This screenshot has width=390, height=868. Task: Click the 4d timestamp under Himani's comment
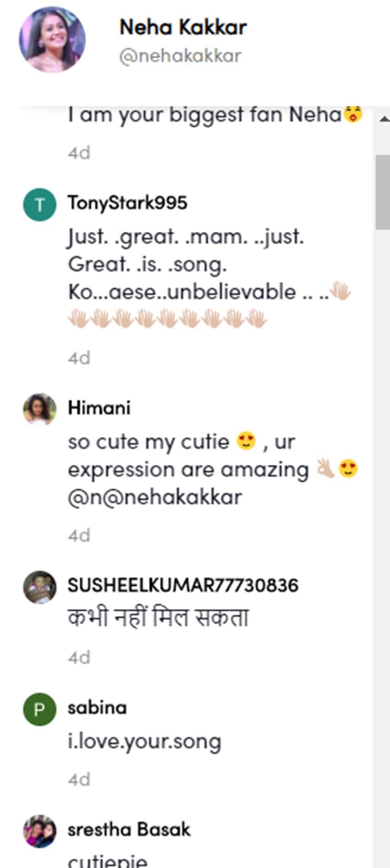point(79,535)
